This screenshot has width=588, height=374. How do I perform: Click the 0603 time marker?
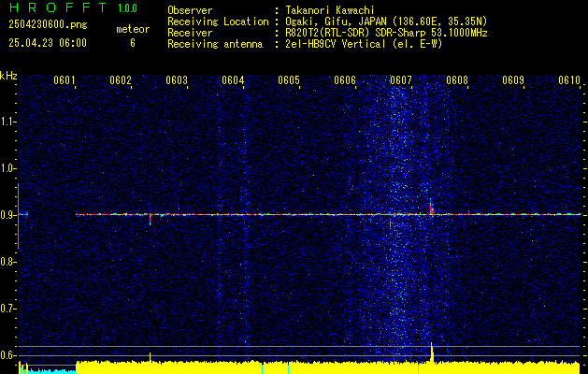pos(177,79)
